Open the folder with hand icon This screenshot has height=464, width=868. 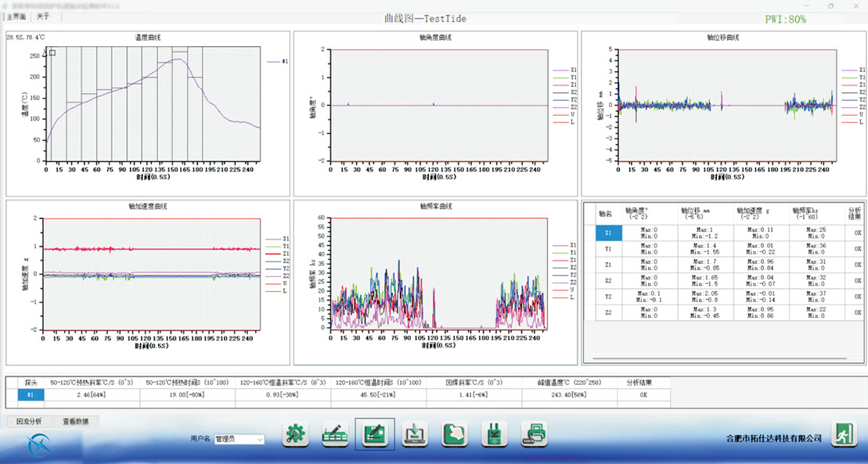click(454, 434)
